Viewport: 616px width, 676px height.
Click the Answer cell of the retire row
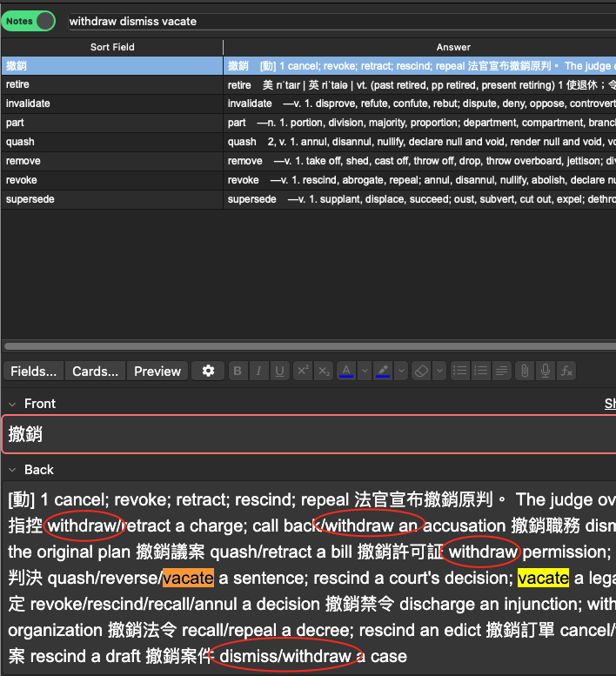420,84
